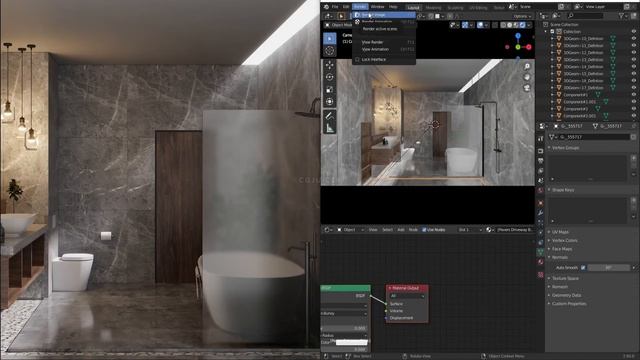Click the green Y axis gizmo handle
This screenshot has height=360, width=640.
[518, 47]
